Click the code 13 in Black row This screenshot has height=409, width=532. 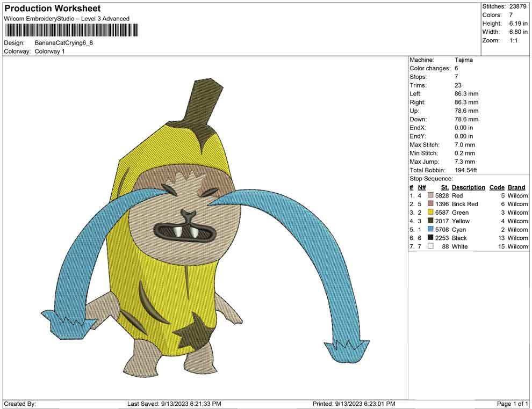point(501,238)
